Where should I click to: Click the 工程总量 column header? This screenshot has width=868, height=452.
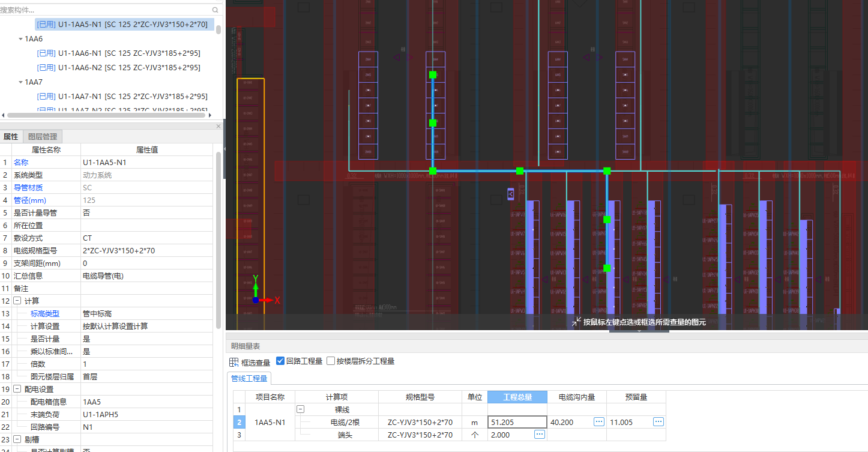point(517,397)
